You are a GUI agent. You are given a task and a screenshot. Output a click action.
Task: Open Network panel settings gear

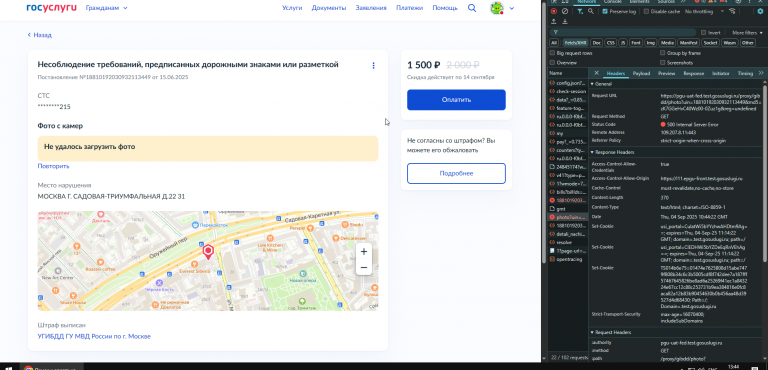click(760, 11)
